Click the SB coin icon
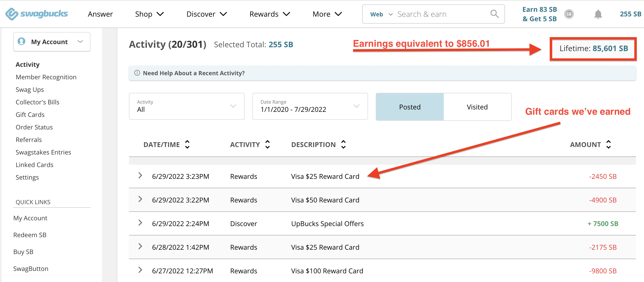This screenshot has width=644, height=282. pos(569,14)
